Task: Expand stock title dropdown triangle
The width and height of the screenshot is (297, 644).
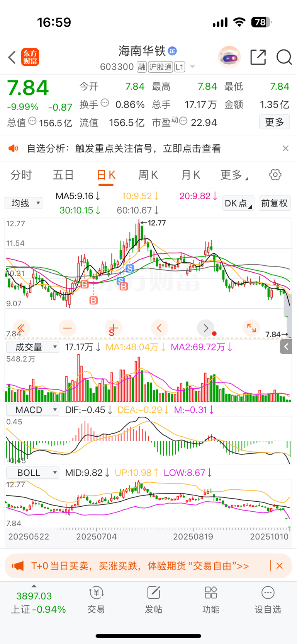Action: point(192,67)
